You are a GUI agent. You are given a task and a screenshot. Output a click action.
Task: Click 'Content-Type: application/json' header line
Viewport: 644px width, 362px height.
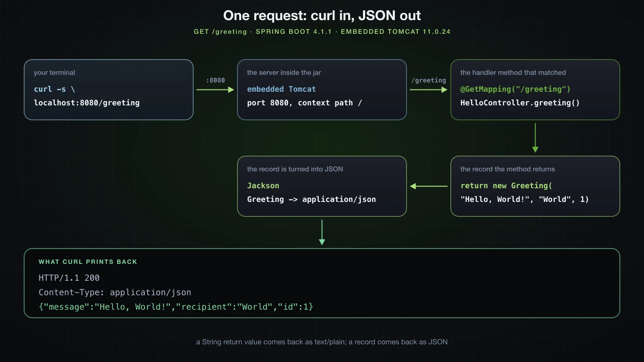(115, 292)
